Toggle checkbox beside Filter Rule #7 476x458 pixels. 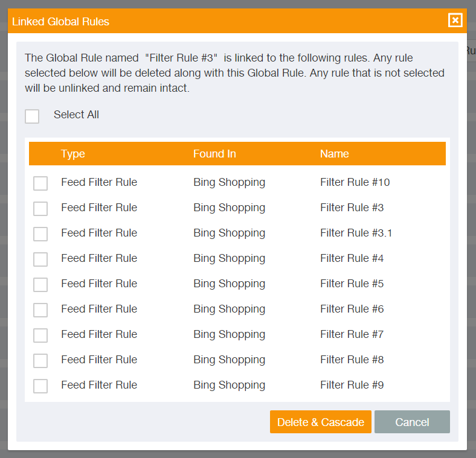point(40,335)
